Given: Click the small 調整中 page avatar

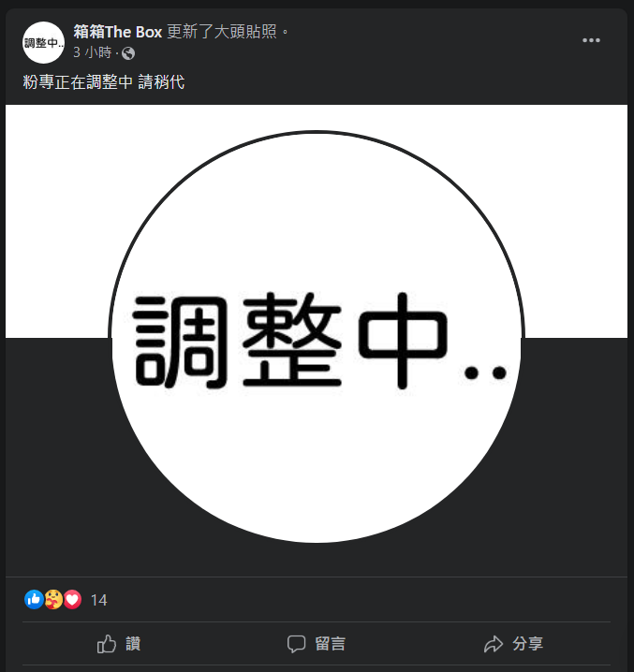Looking at the screenshot, I should [43, 43].
